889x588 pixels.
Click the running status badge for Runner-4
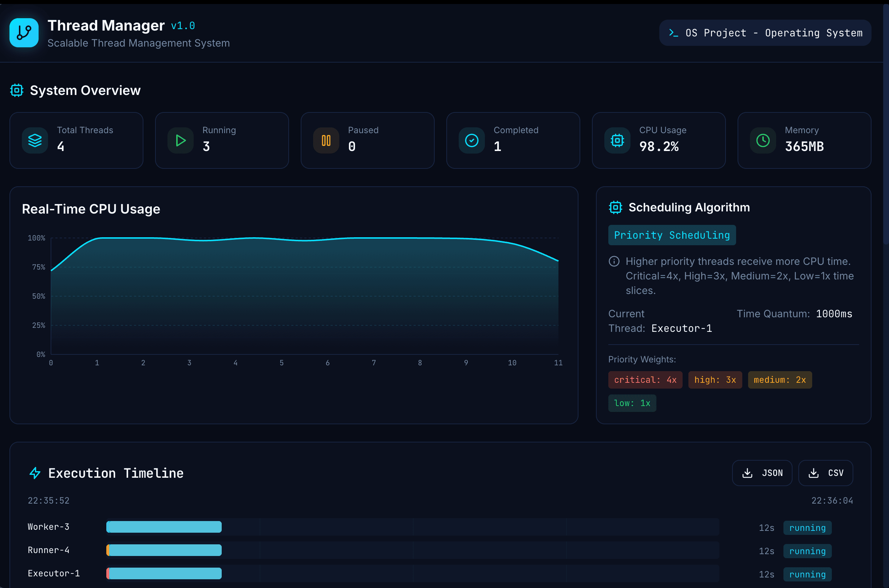[x=807, y=551]
